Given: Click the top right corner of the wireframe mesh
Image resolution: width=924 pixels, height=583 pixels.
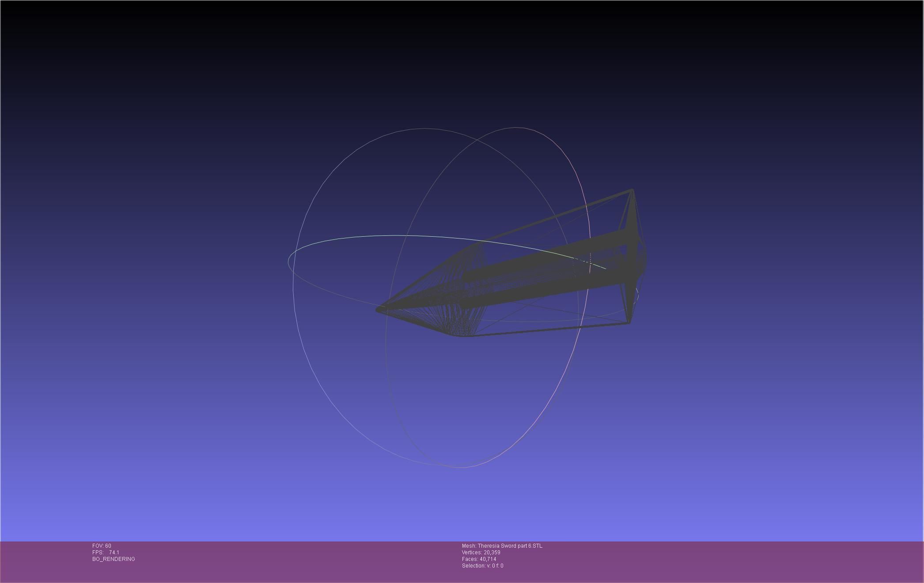Looking at the screenshot, I should [632, 190].
